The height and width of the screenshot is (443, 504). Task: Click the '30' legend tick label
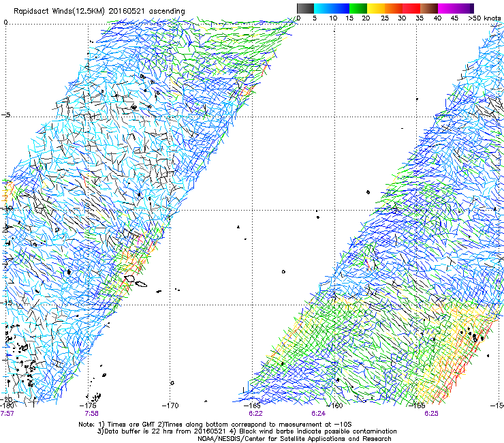402,18
